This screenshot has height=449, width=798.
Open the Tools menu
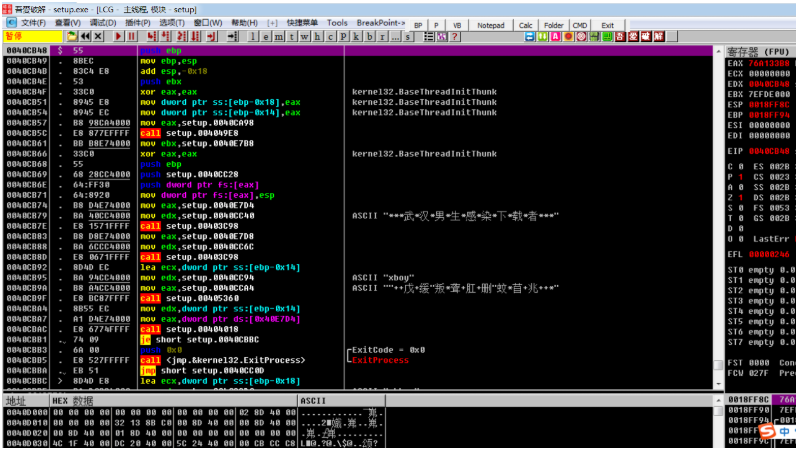[x=337, y=23]
